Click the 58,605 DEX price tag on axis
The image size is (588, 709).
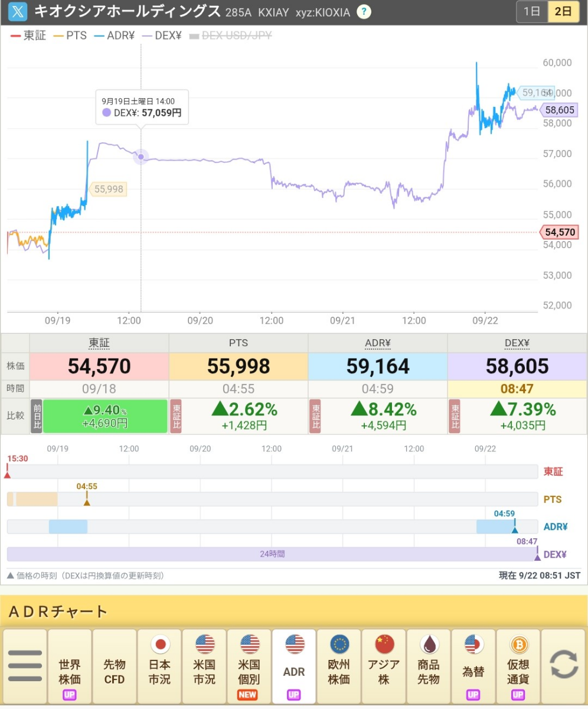click(x=559, y=109)
